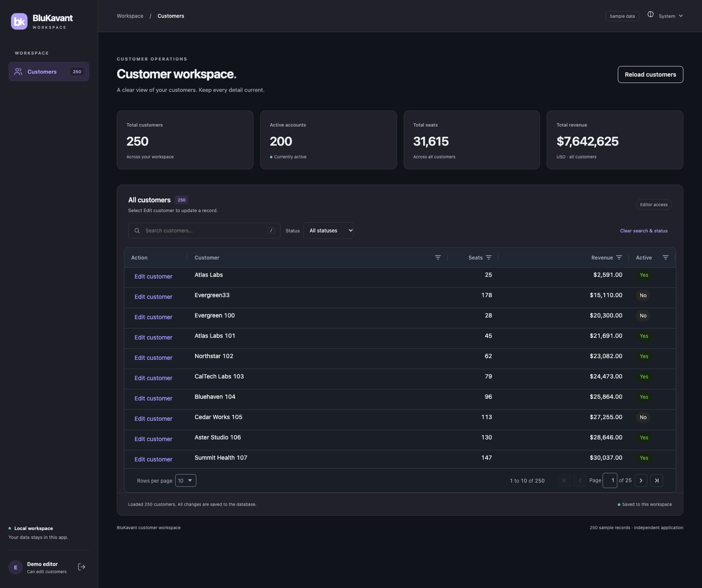This screenshot has height=588, width=702.
Task: Click the Editor access badge
Action: pyautogui.click(x=654, y=204)
